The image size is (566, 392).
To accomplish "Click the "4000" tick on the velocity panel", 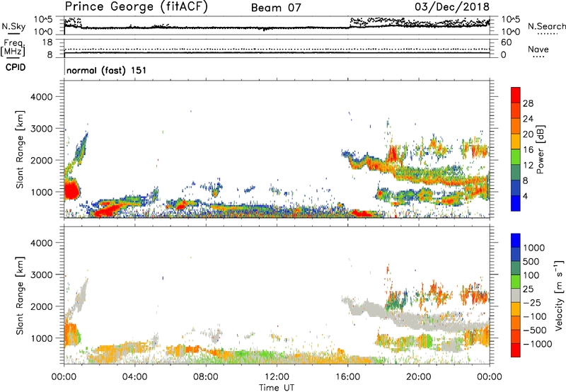I will coord(41,243).
